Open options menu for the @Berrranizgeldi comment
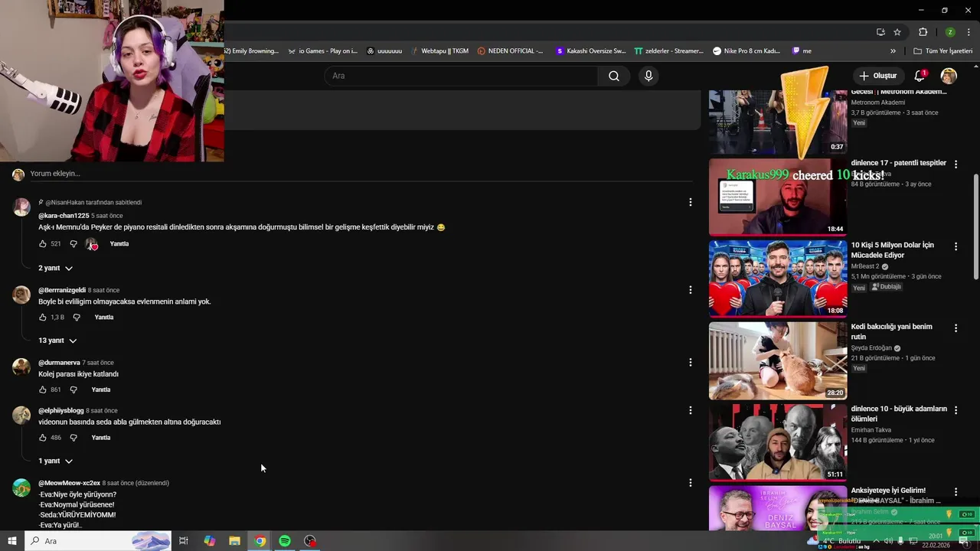 [690, 290]
